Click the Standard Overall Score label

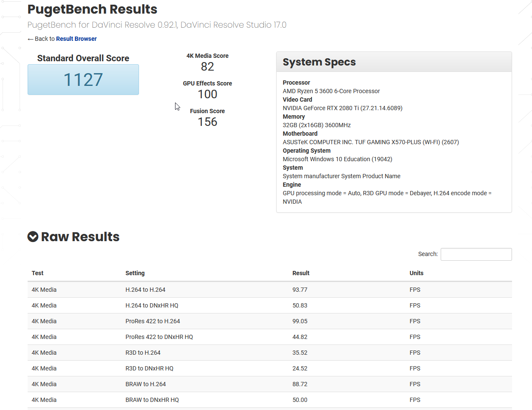coord(83,58)
